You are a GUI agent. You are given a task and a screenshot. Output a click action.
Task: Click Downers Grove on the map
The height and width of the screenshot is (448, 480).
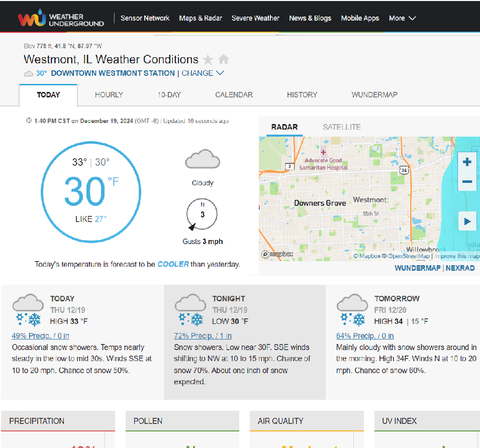coord(320,203)
